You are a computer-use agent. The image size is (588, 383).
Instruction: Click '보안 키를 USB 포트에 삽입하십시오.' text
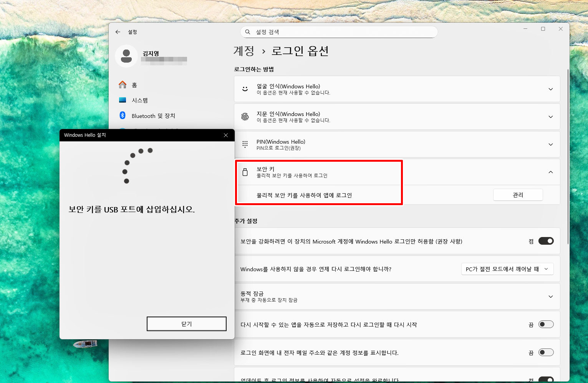click(x=131, y=209)
